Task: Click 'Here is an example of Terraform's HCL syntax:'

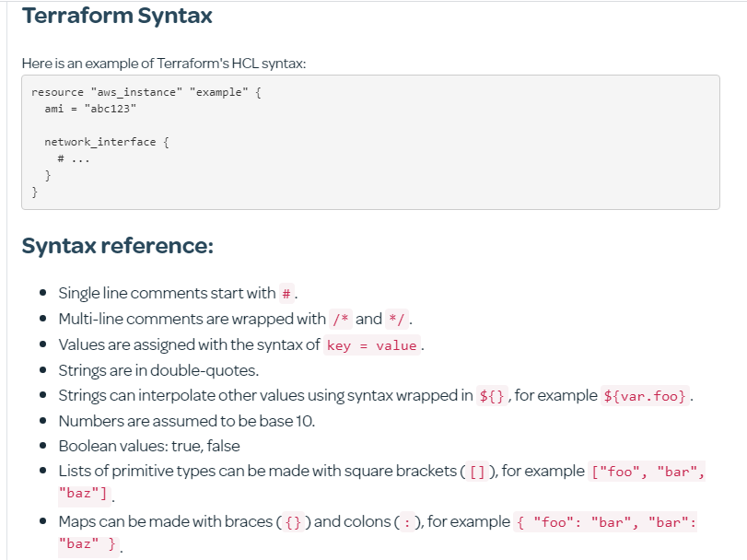Action: point(164,64)
